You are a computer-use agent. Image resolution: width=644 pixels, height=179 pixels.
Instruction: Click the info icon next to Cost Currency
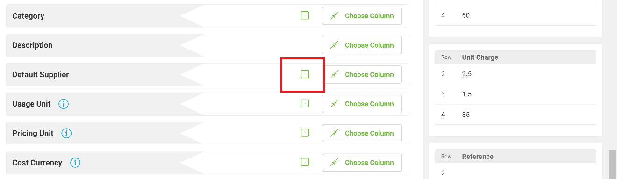tap(75, 163)
